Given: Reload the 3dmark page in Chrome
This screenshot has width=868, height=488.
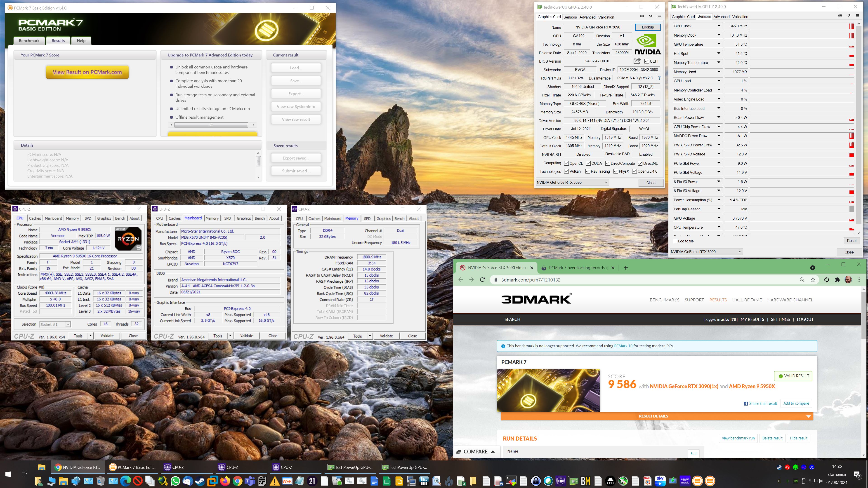Looking at the screenshot, I should click(483, 279).
